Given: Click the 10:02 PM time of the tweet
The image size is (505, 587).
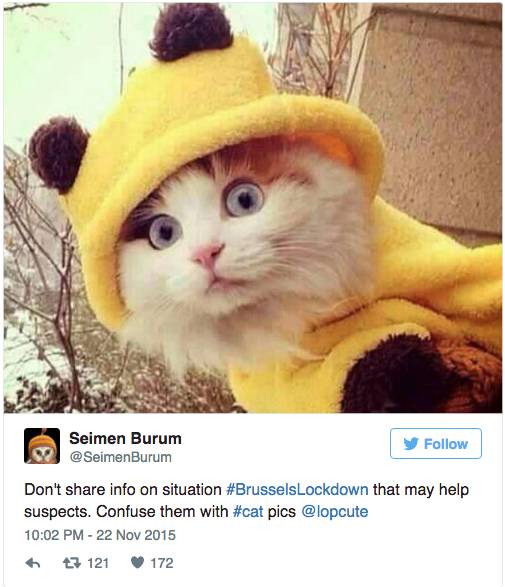Looking at the screenshot, I should pos(54,535).
